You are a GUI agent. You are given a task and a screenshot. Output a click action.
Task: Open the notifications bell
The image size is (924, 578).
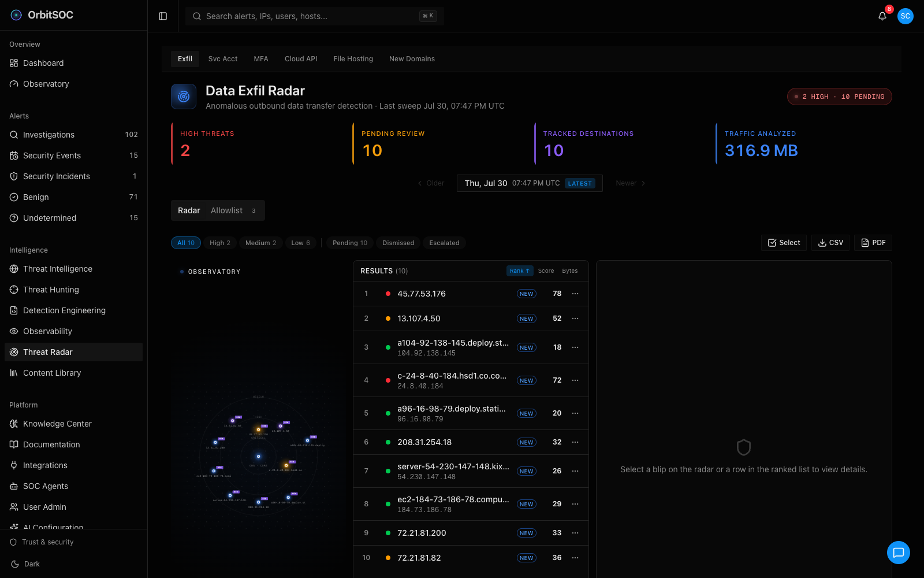pos(882,16)
